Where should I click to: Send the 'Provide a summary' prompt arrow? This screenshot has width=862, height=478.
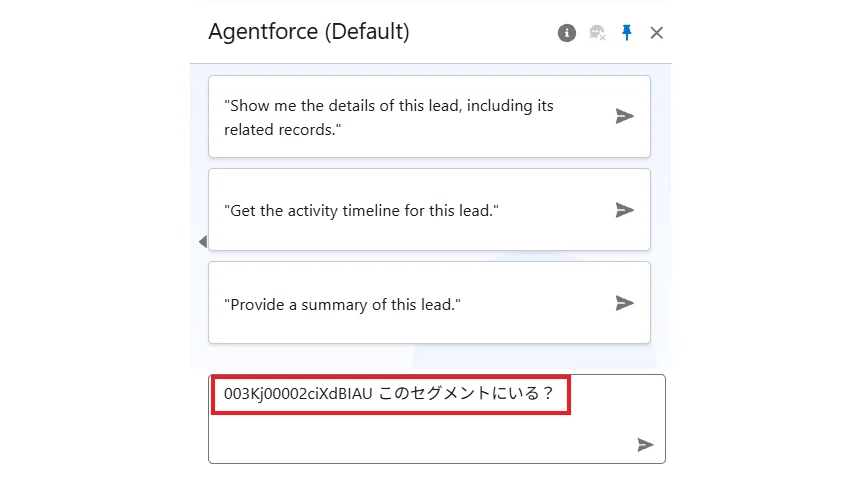click(x=625, y=303)
